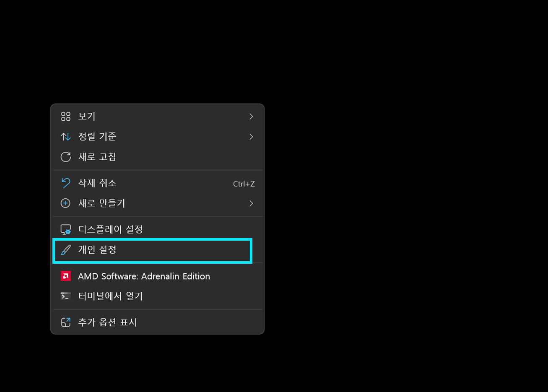Click the paintbrush icon beside 개인 설정
The height and width of the screenshot is (392, 548).
coord(66,250)
